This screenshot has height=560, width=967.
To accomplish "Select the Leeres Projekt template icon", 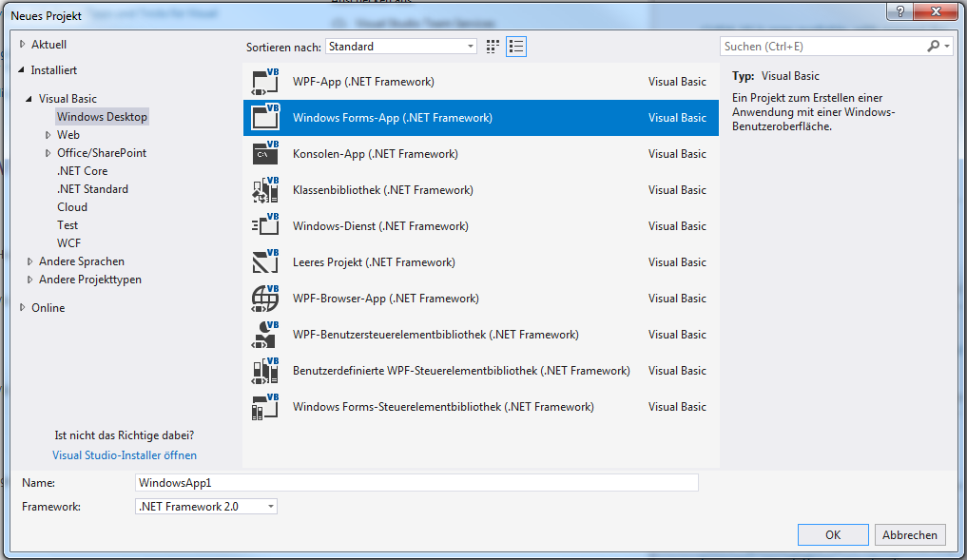I will pyautogui.click(x=264, y=262).
